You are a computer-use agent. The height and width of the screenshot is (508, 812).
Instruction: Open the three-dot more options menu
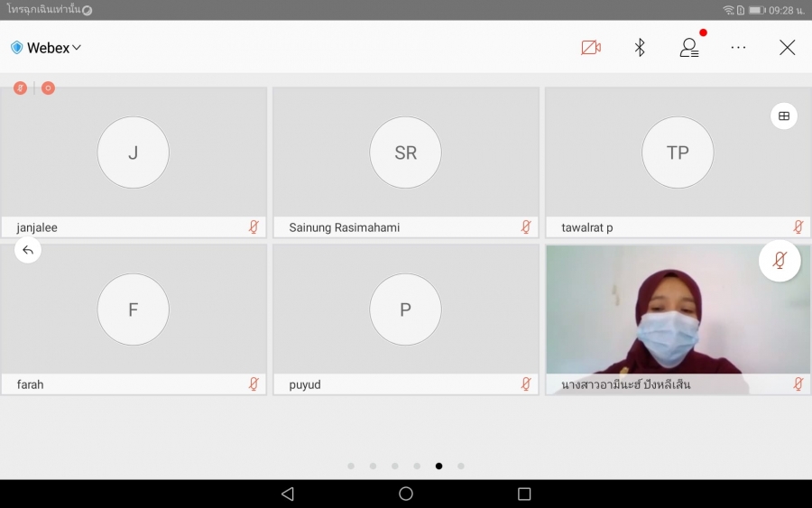738,48
